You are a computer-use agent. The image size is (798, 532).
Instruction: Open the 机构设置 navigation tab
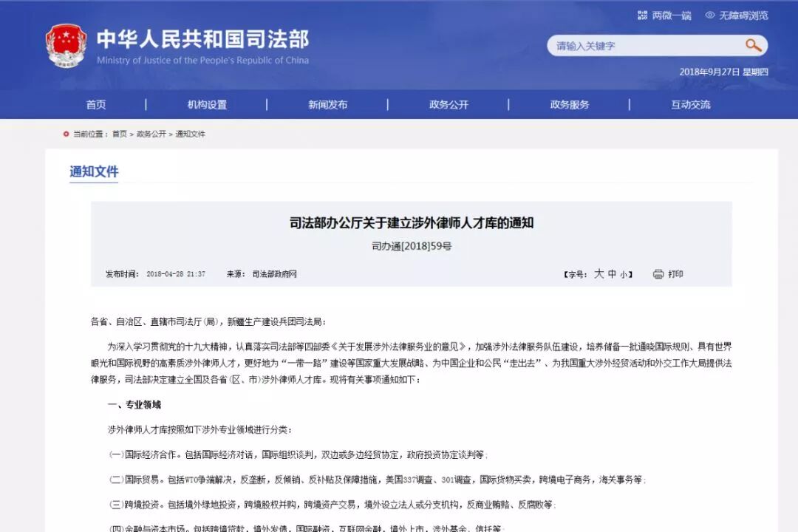point(207,104)
